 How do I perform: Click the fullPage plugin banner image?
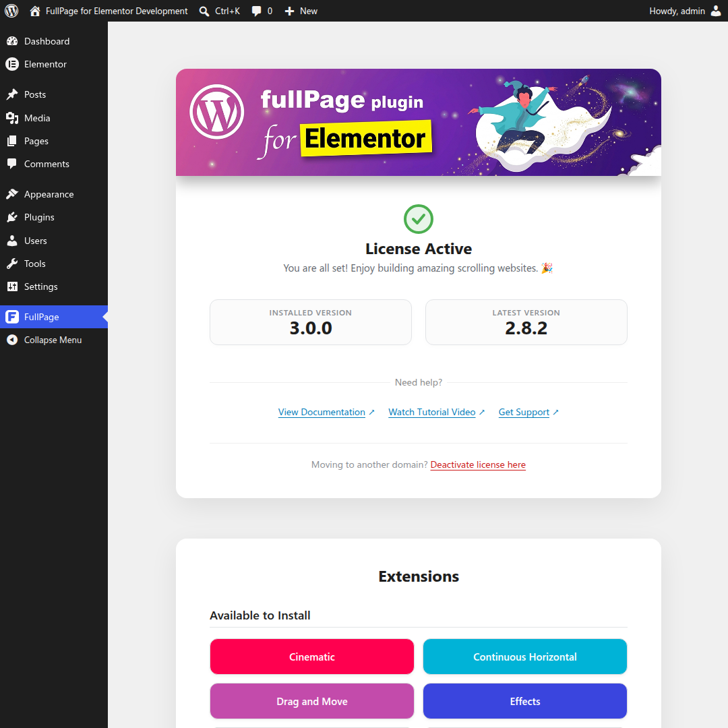tap(419, 123)
